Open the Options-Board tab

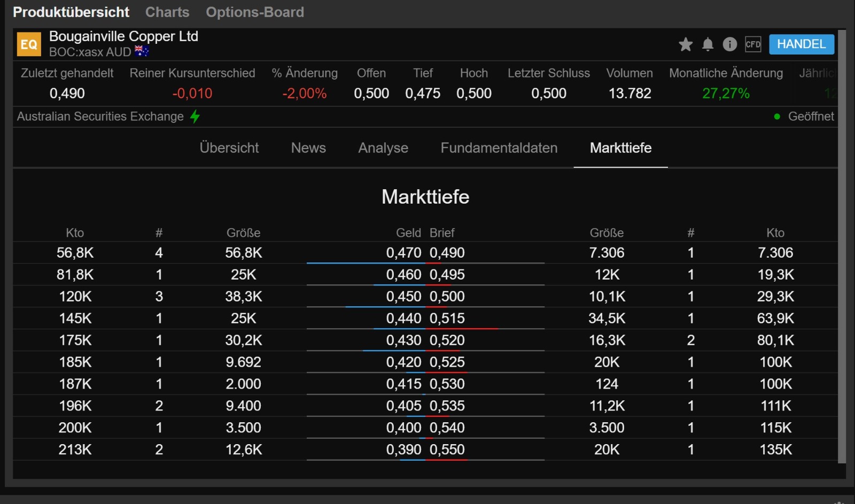pyautogui.click(x=255, y=12)
